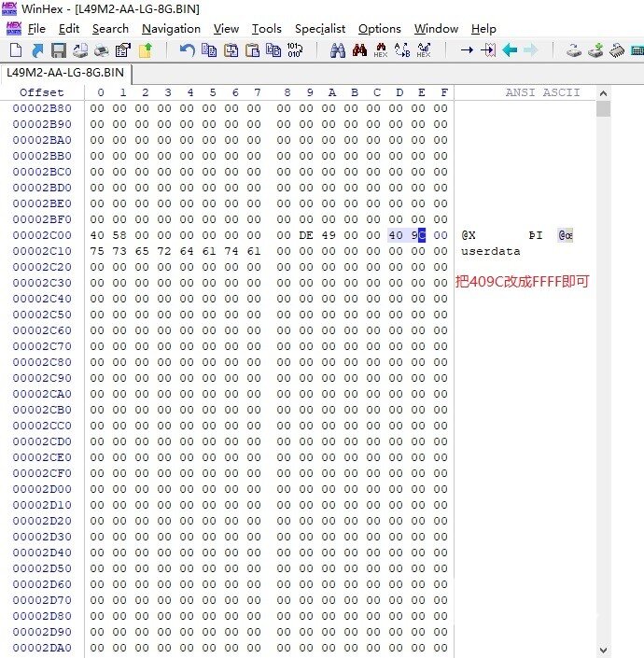This screenshot has width=644, height=658.
Task: Click offset label 00002C10
Action: coord(42,251)
